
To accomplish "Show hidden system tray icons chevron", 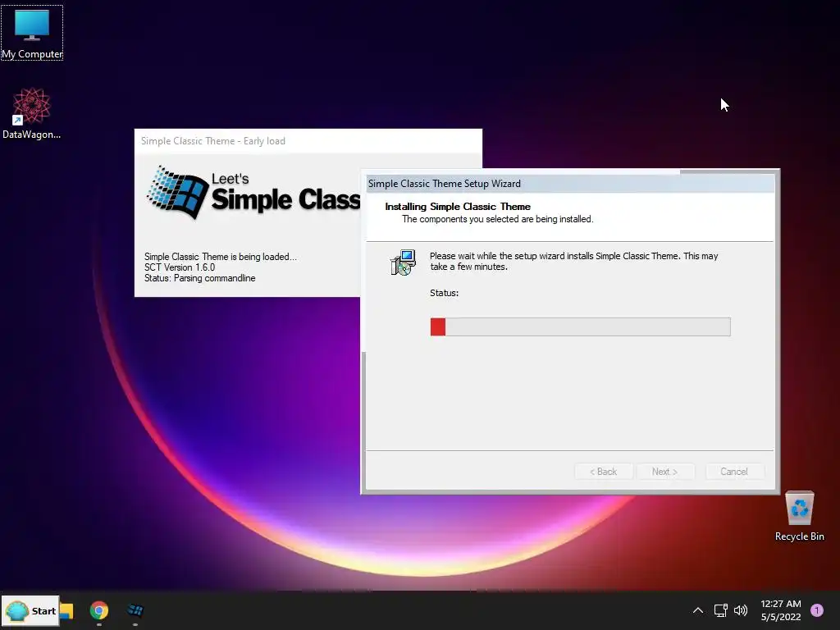I will coord(697,610).
